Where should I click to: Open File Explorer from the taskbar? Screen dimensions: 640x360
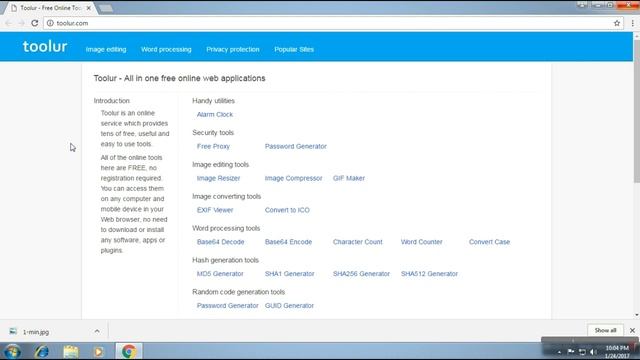(x=71, y=351)
